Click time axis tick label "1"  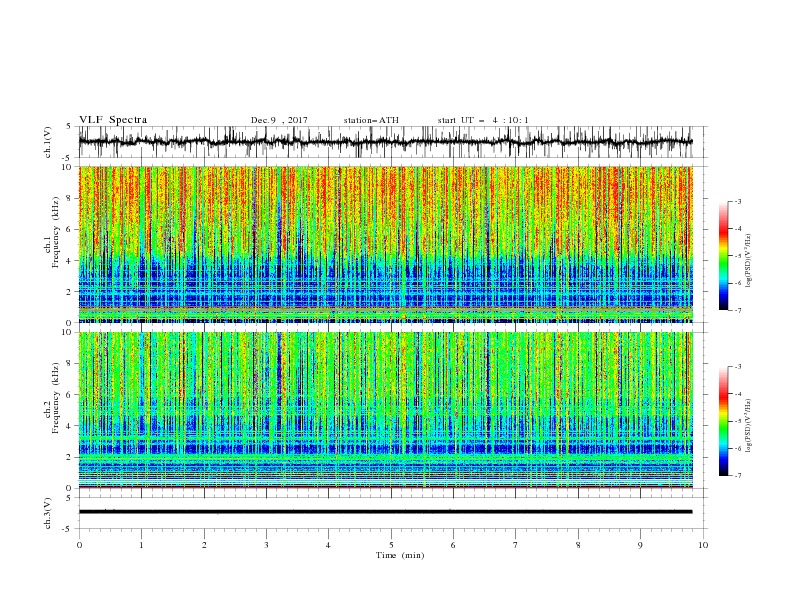(x=141, y=545)
